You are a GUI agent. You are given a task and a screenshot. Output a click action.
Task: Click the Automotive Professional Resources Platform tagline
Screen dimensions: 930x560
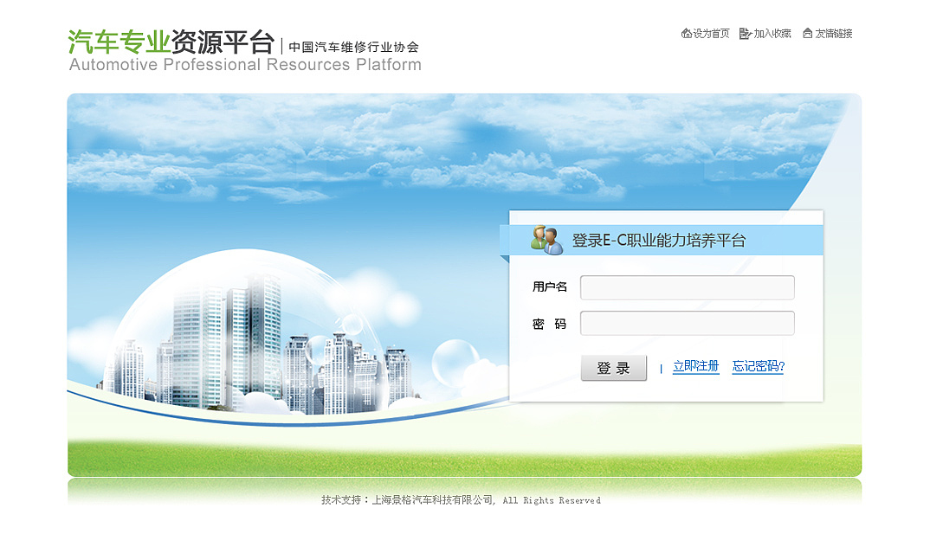coord(245,65)
